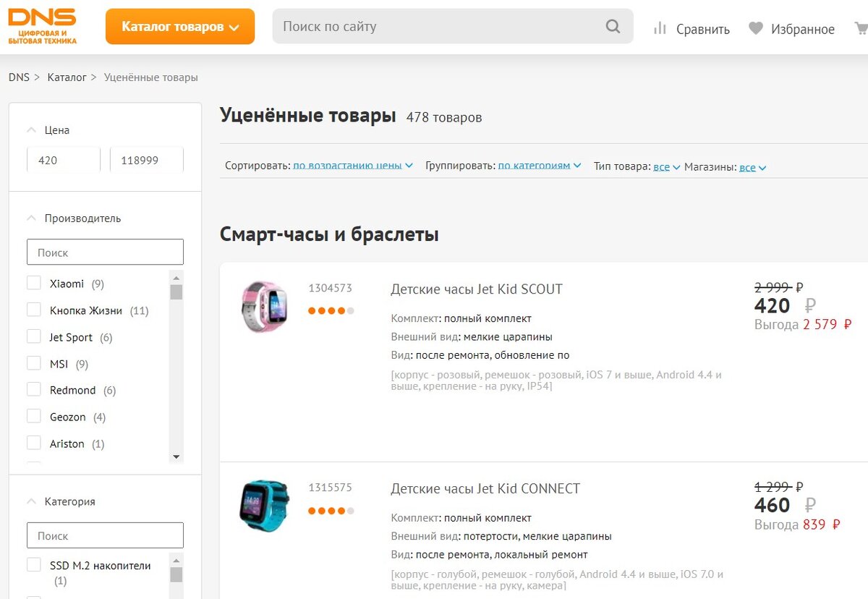Image resolution: width=868 pixels, height=599 pixels.
Task: Click maximum price field 118999
Action: 147,160
